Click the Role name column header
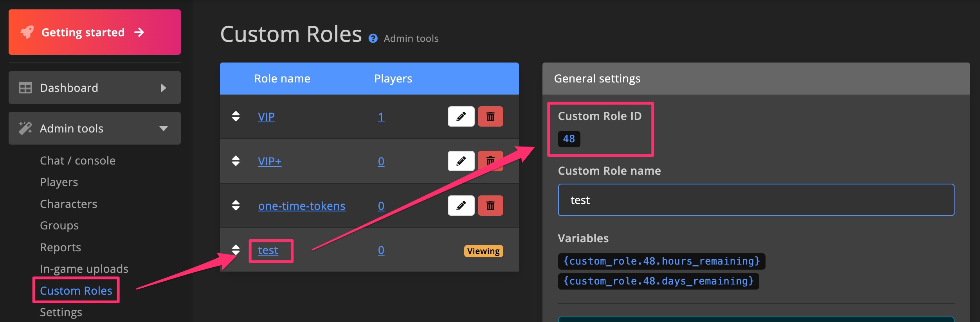980x322 pixels. click(282, 79)
